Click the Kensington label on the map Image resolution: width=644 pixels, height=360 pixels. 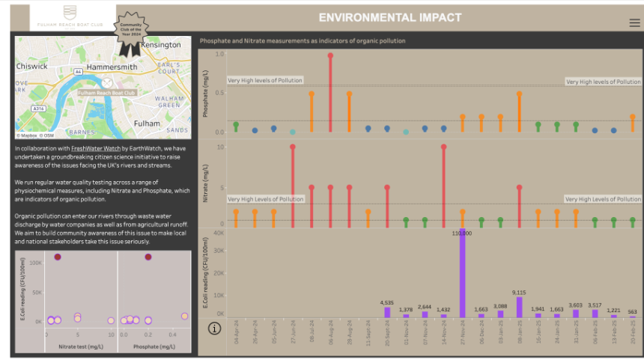(x=161, y=45)
